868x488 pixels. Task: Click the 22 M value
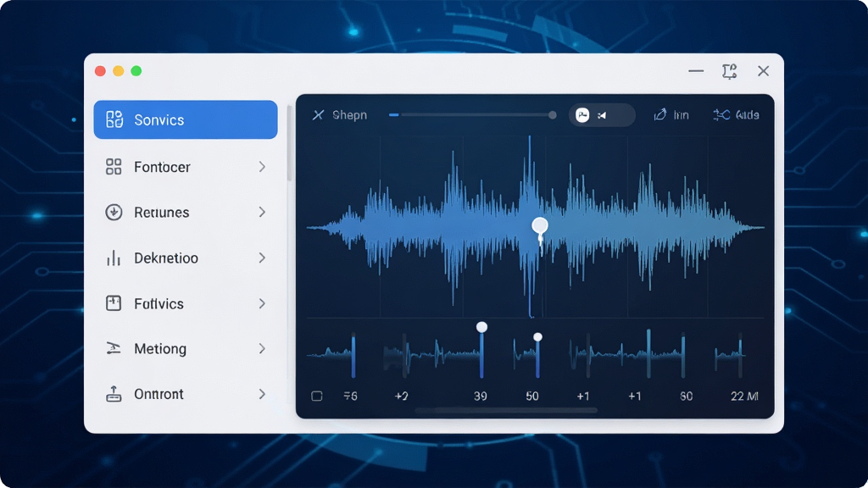[x=744, y=396]
